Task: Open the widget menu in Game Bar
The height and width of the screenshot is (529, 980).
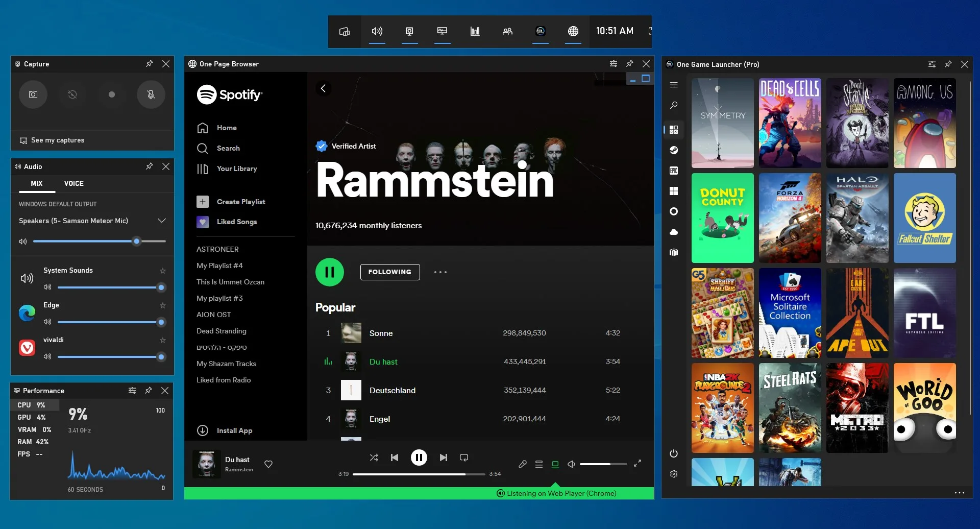Action: [345, 32]
